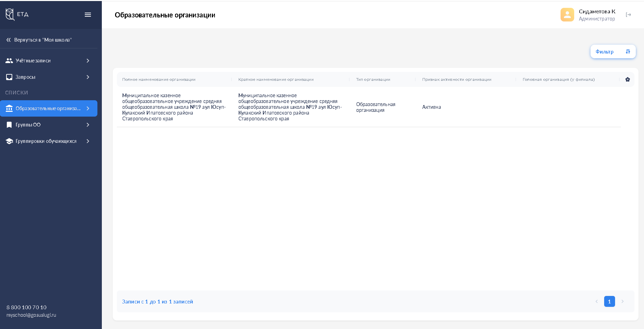Image resolution: width=644 pixels, height=329 pixels.
Task: Select Образовательные организации menu item
Action: pyautogui.click(x=48, y=108)
